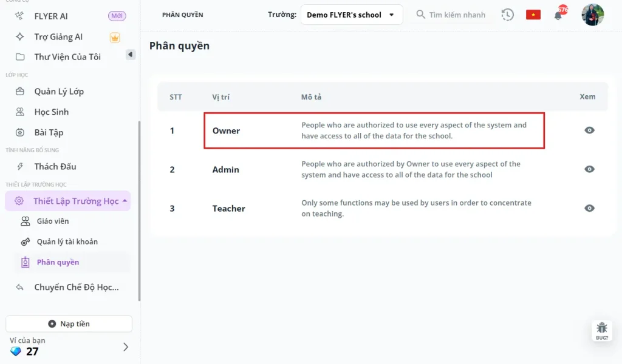Open the notifications bell
Image resolution: width=622 pixels, height=364 pixels.
(x=558, y=15)
